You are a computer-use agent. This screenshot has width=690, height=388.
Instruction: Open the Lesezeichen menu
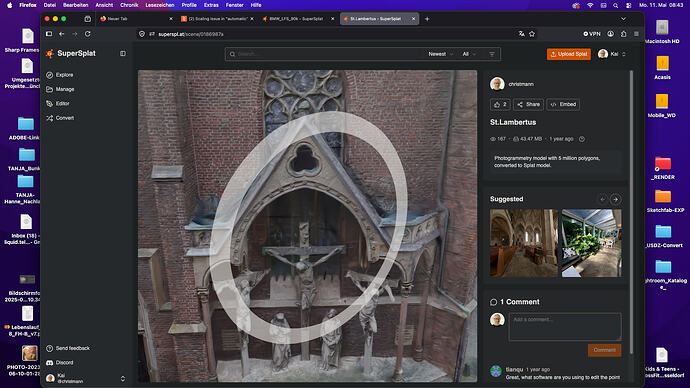point(160,5)
